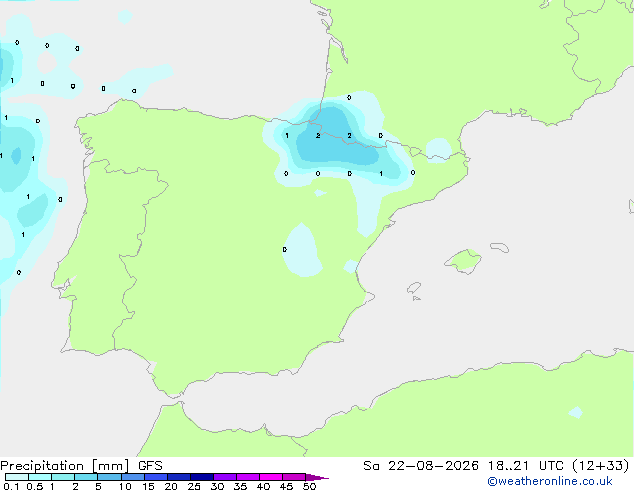This screenshot has height=490, width=634.
Task: Click the 'Sa 22-08-2026 18..21 UTC (12+33)' timestamp
Action: 496,466
